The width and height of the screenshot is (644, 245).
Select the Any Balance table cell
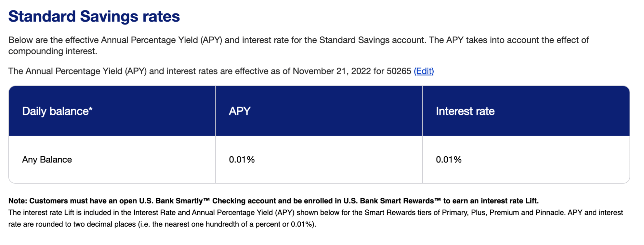point(46,159)
